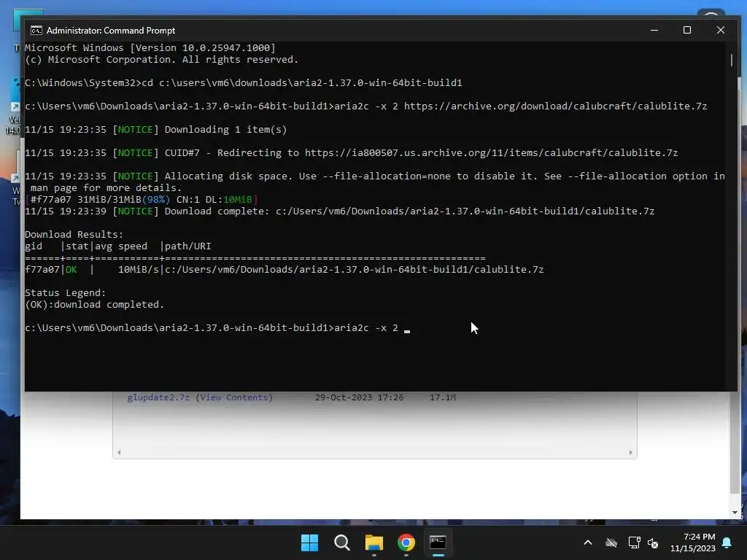Click the green OK status text
Image resolution: width=747 pixels, height=560 pixels.
pyautogui.click(x=71, y=270)
